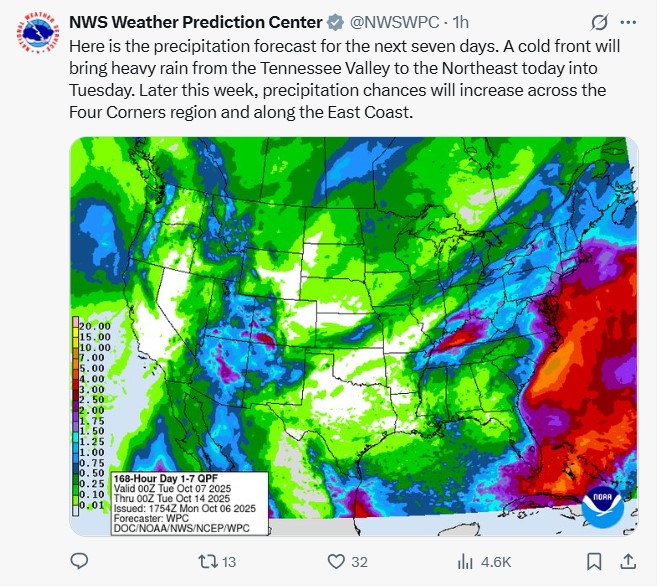Click the reply speech bubble icon
661x586 pixels.
(79, 561)
